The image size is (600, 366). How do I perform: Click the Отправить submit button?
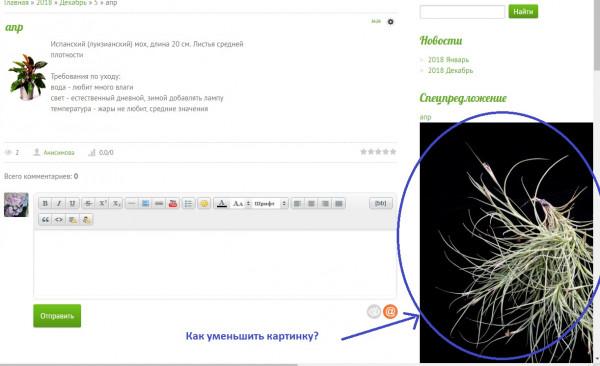pos(57,316)
